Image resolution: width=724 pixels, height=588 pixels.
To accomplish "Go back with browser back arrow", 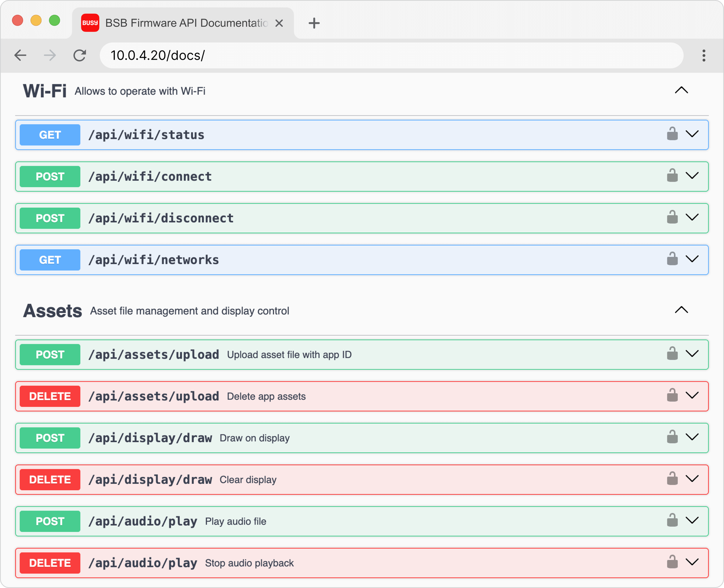I will (21, 55).
